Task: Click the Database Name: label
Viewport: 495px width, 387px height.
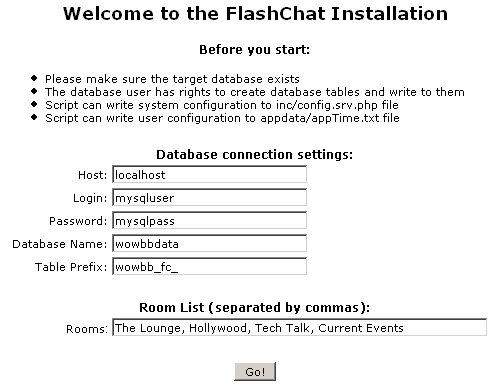Action: point(60,244)
